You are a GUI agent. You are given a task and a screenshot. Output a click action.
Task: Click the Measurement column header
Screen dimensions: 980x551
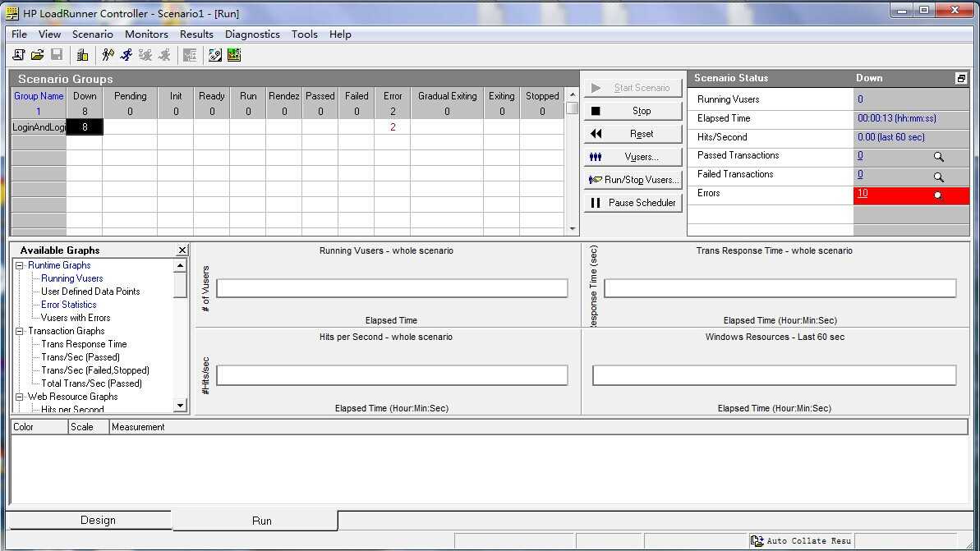point(538,427)
